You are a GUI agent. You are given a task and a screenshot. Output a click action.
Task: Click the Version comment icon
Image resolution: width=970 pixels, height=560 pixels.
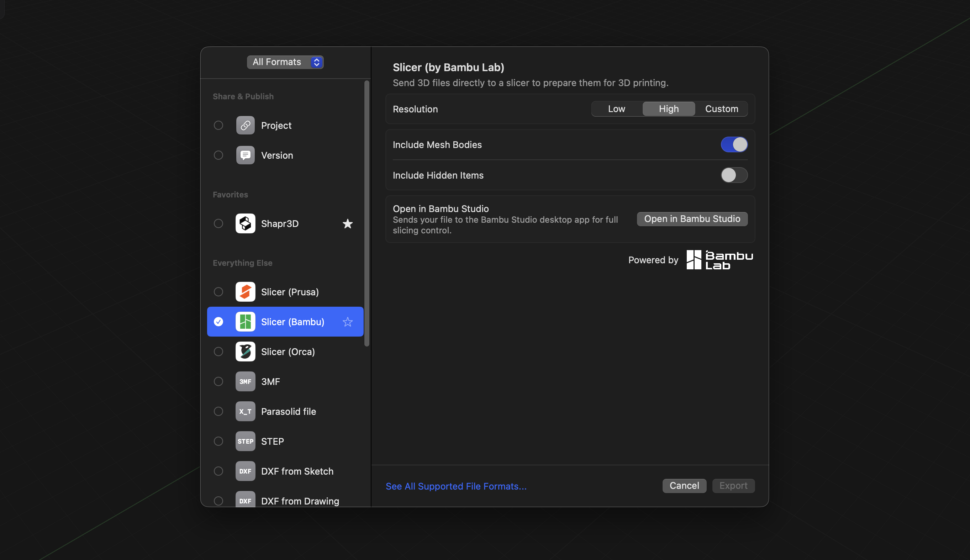pyautogui.click(x=246, y=155)
